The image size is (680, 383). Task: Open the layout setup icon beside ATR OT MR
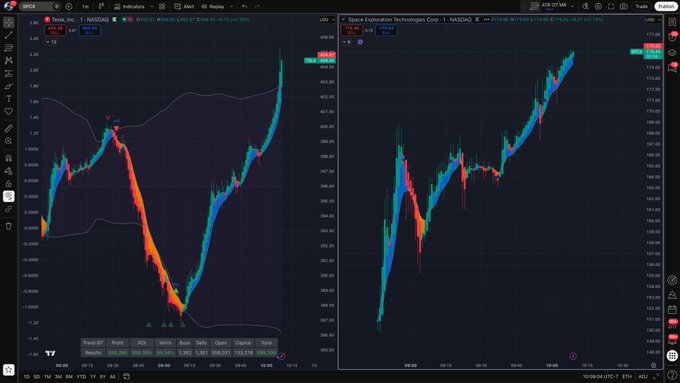coord(535,6)
